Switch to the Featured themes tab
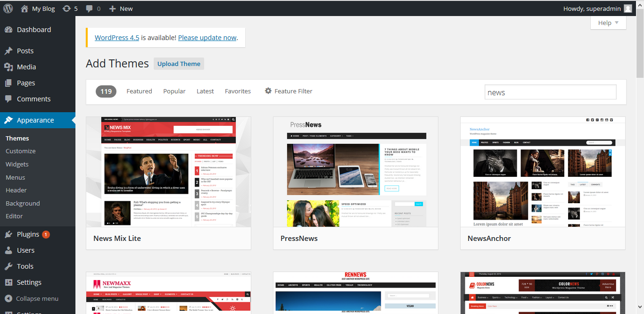 [x=139, y=91]
